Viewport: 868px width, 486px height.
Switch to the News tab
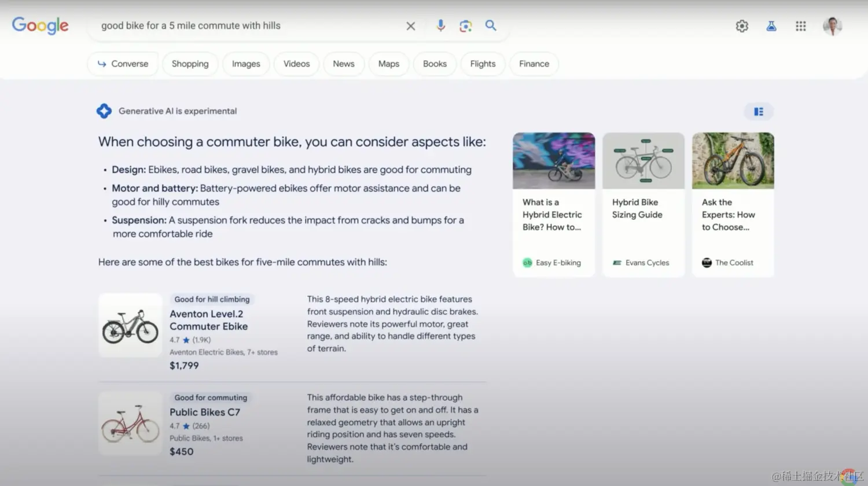344,64
